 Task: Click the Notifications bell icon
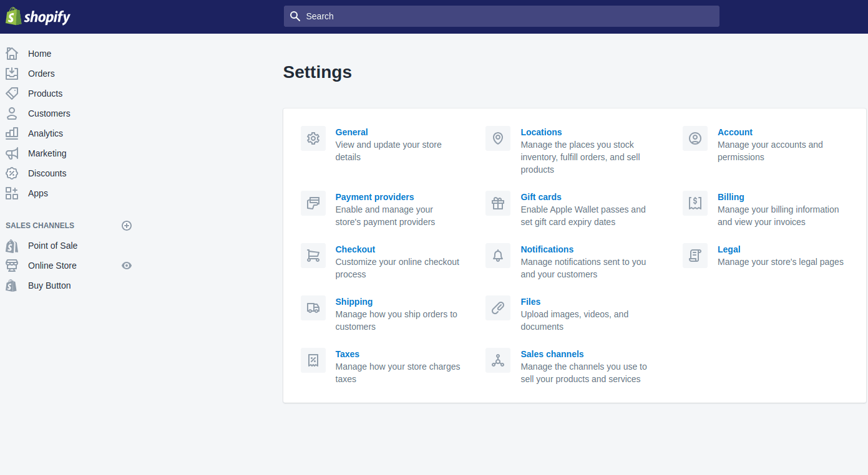click(x=498, y=256)
